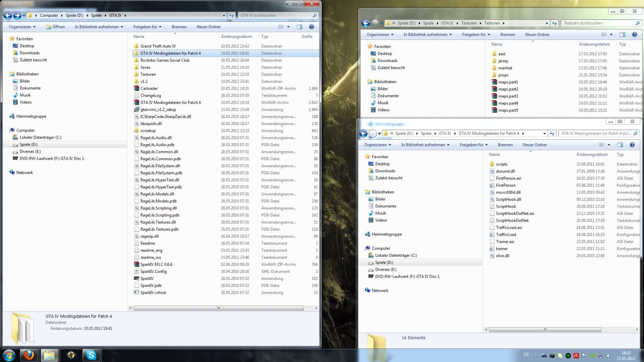Image resolution: width=644 pixels, height=362 pixels.
Task: Click Öffnen in the GTA IV window toolbar
Action: (x=55, y=27)
